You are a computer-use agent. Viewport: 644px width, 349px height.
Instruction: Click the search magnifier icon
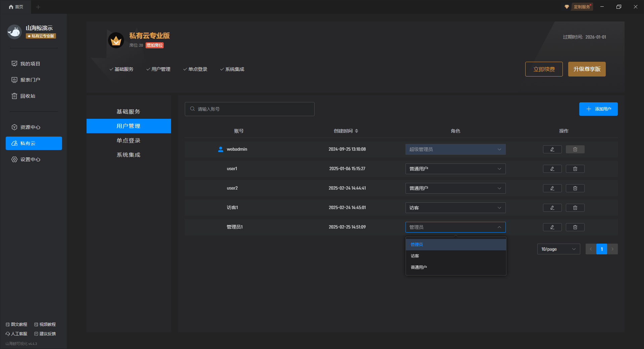[x=193, y=109]
